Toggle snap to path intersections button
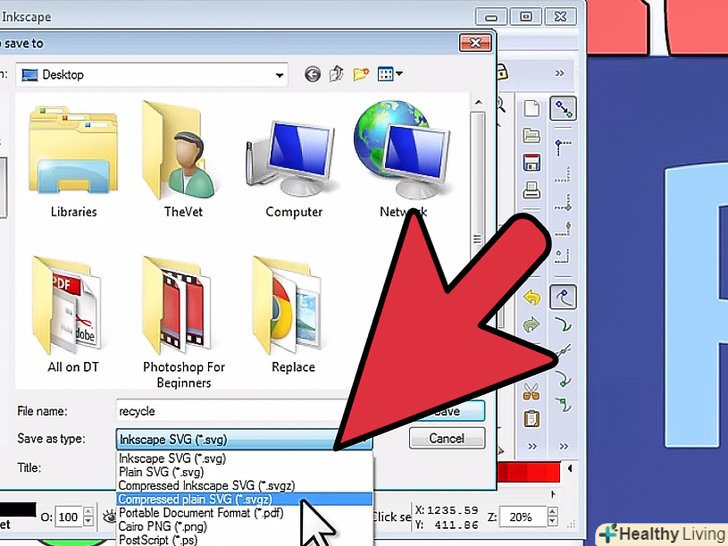The width and height of the screenshot is (728, 546). [563, 351]
